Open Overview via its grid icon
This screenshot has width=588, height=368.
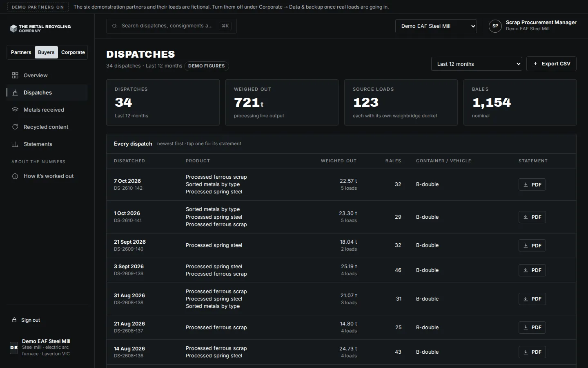coord(15,75)
